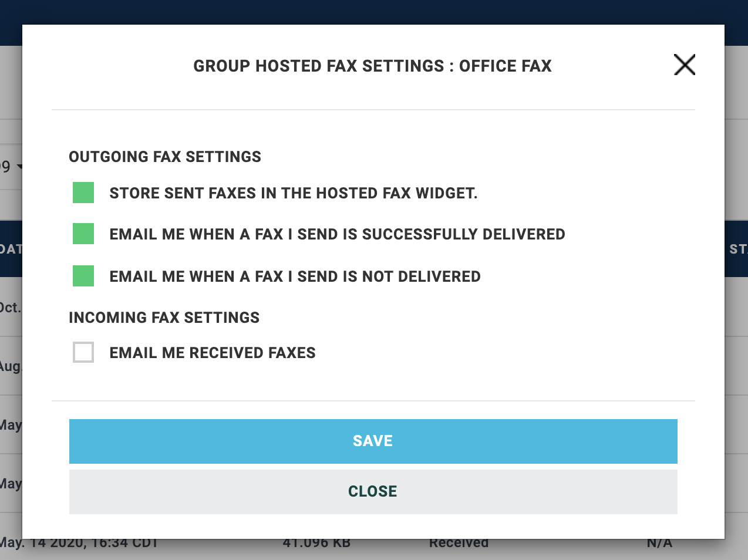The height and width of the screenshot is (560, 748).
Task: Enable the Email Me Received Faxes checkbox
Action: pos(83,352)
